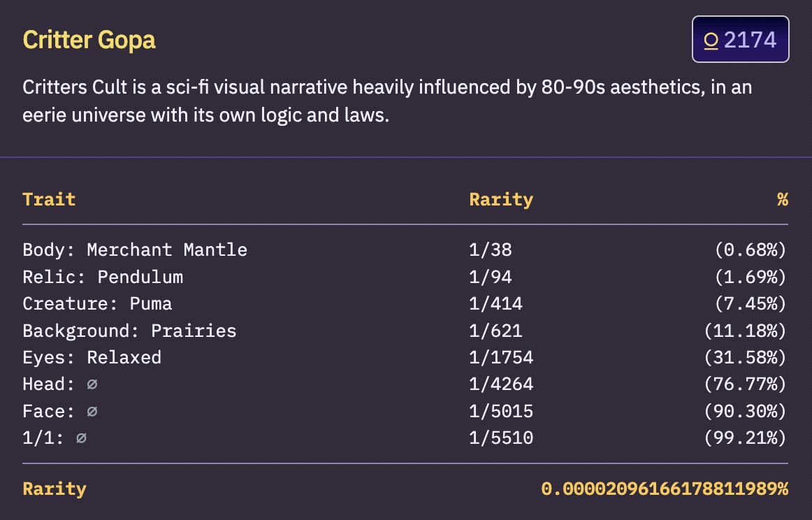
Task: Click the percent column header
Action: click(783, 199)
